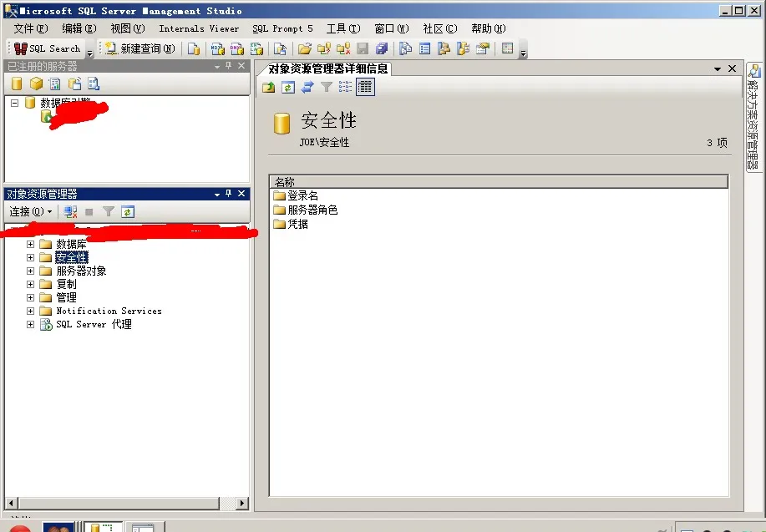This screenshot has width=766, height=532.
Task: Expand the 数据库 node
Action: [x=30, y=244]
